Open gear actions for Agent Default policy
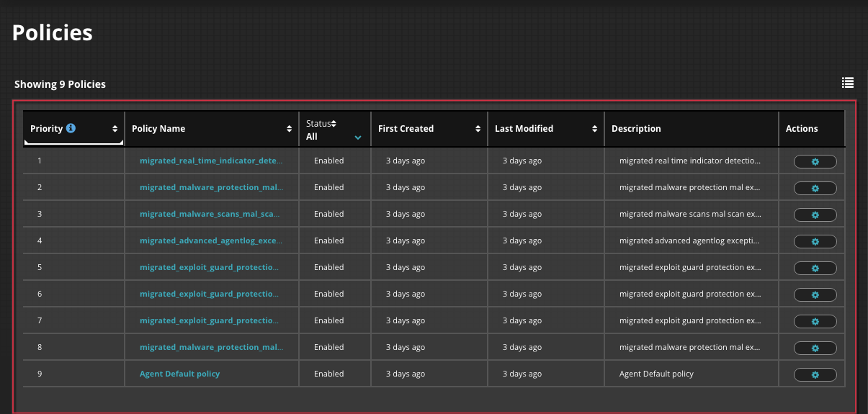 click(x=815, y=375)
